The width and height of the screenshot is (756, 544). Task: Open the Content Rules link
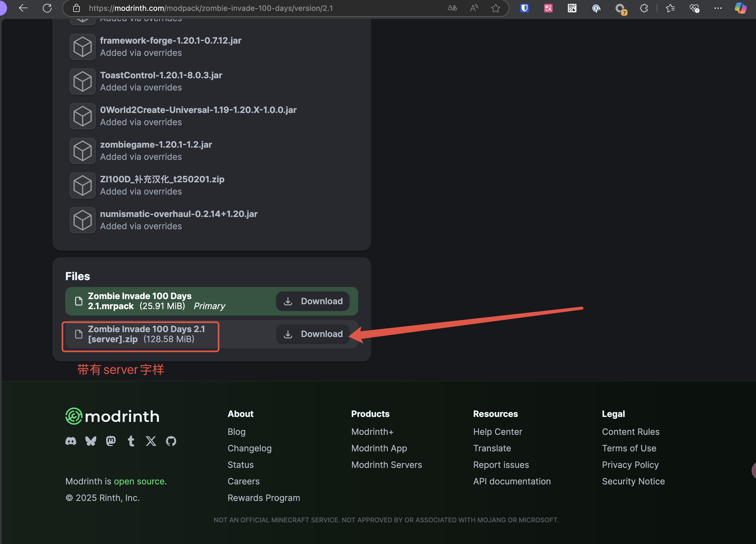(x=630, y=431)
